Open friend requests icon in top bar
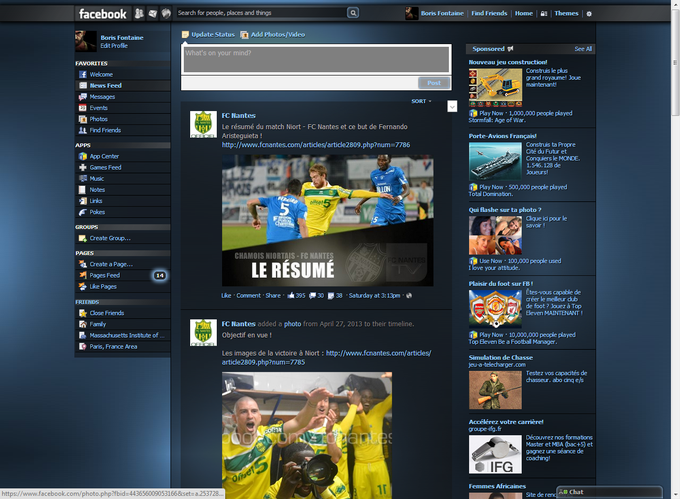This screenshot has width=680, height=499. (139, 13)
